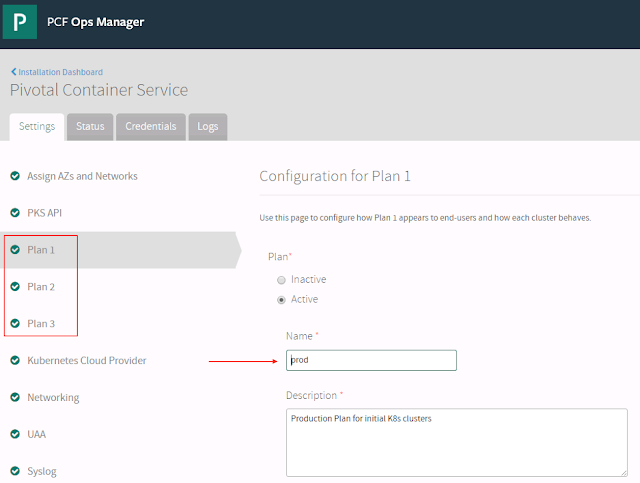Select the Active plan radio button
Image resolution: width=640 pixels, height=483 pixels.
click(281, 299)
